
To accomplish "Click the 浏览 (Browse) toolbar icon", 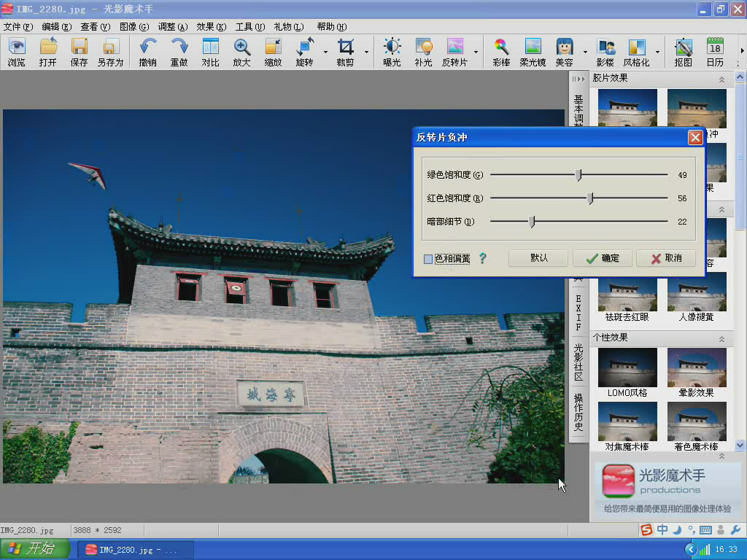I will coord(17,52).
